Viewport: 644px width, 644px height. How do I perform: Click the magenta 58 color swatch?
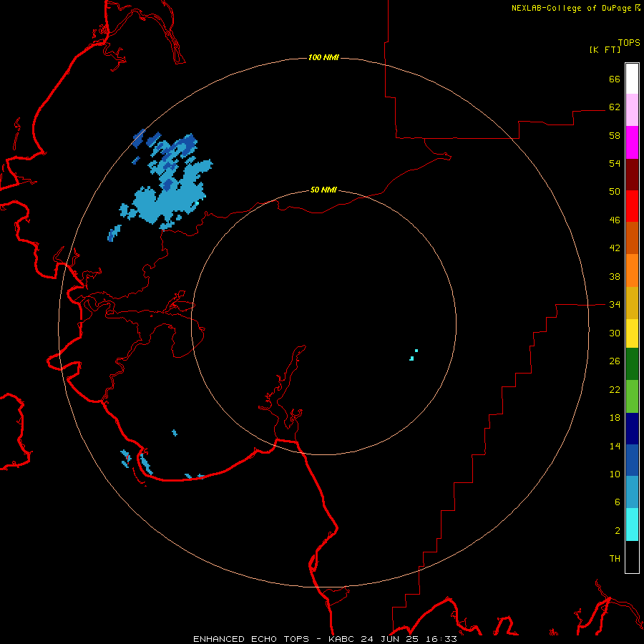[632, 142]
